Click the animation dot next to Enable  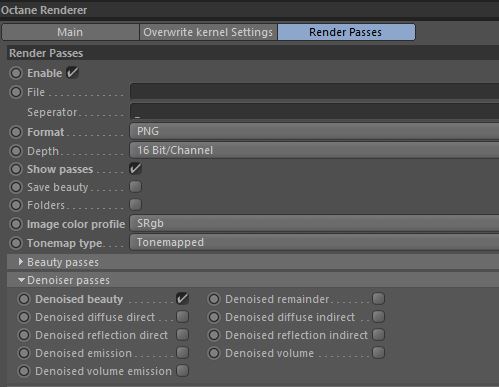click(16, 73)
